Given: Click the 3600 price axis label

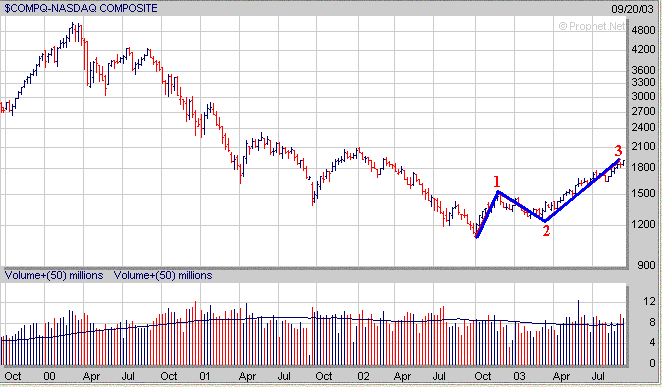Looking at the screenshot, I should 643,70.
